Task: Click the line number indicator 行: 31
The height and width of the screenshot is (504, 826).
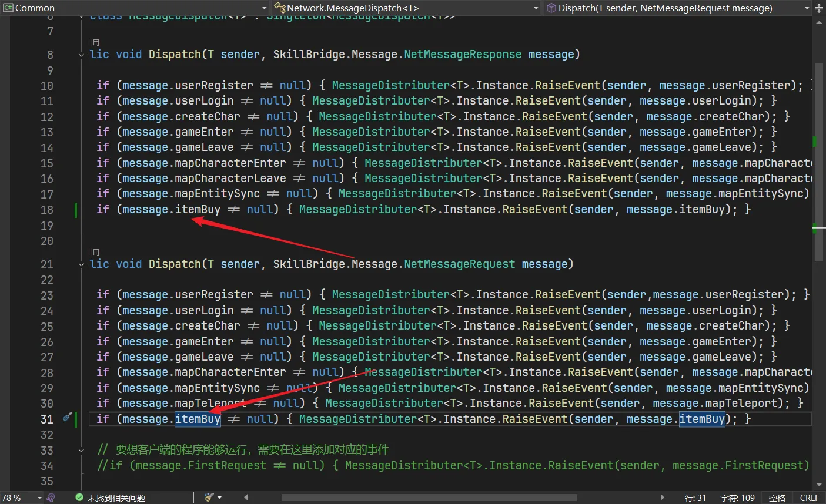Action: coord(695,498)
